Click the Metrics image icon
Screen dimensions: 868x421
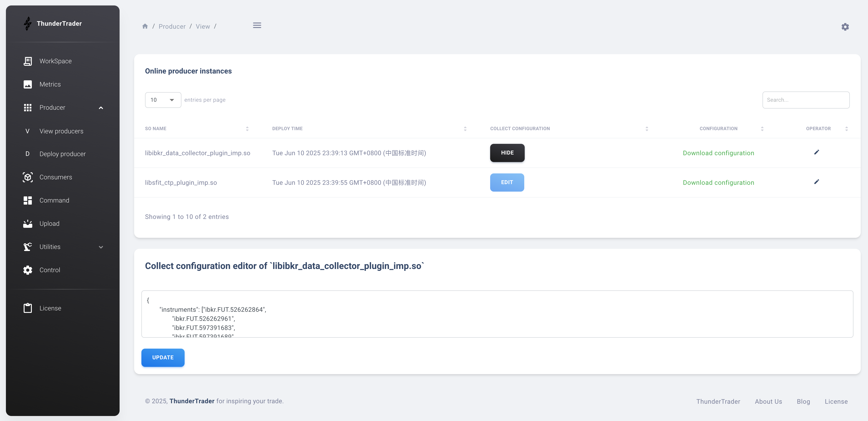(x=28, y=84)
